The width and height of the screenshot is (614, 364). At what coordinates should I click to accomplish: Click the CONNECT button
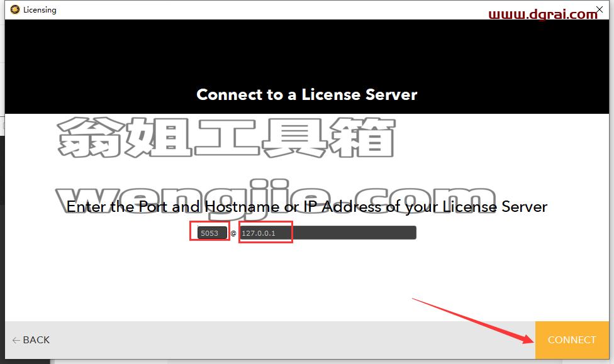(572, 339)
